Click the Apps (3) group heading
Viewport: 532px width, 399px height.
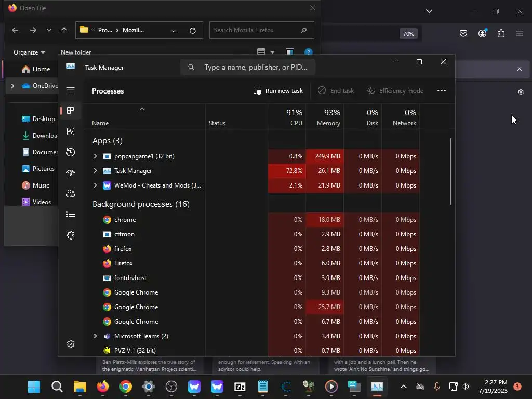point(108,140)
